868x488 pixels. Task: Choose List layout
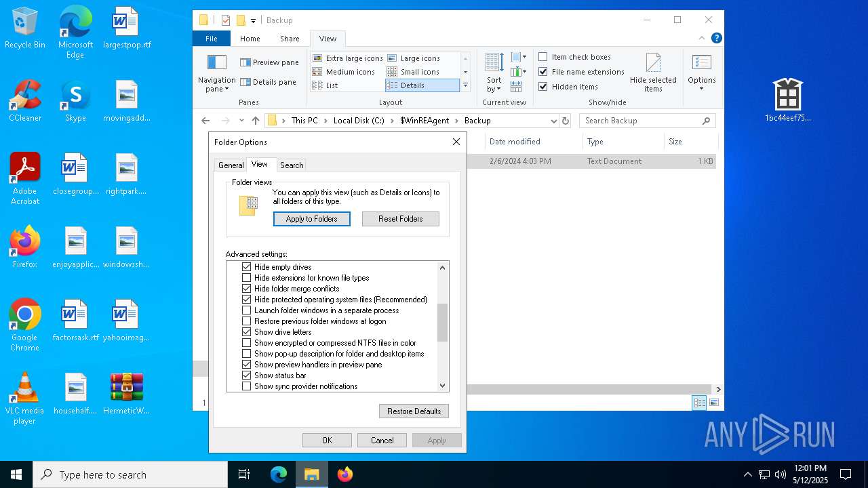[325, 85]
